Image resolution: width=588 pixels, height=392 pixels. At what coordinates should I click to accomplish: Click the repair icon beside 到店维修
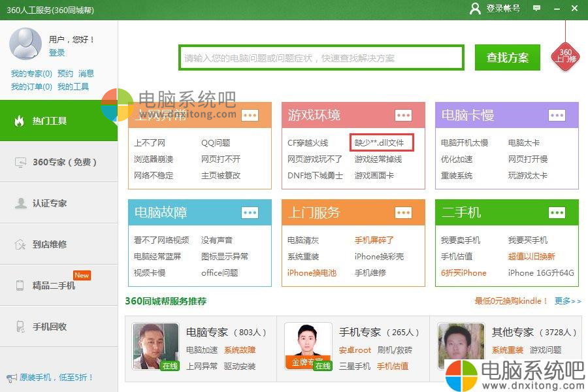20,244
